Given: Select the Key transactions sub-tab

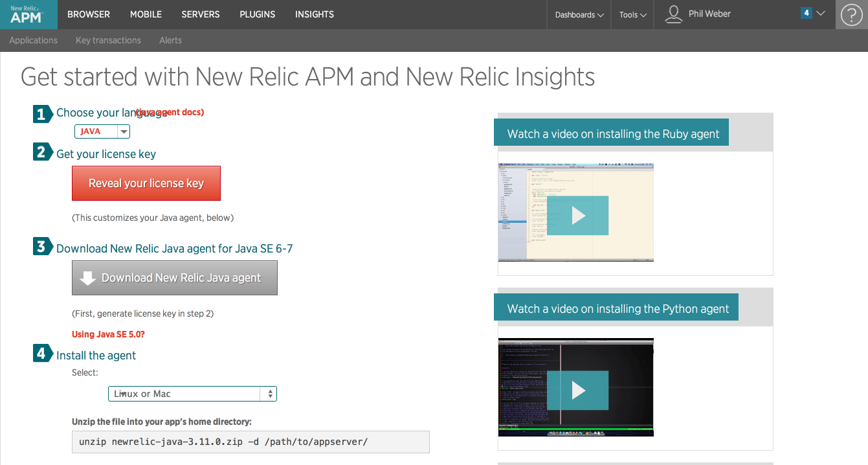Looking at the screenshot, I should (108, 40).
